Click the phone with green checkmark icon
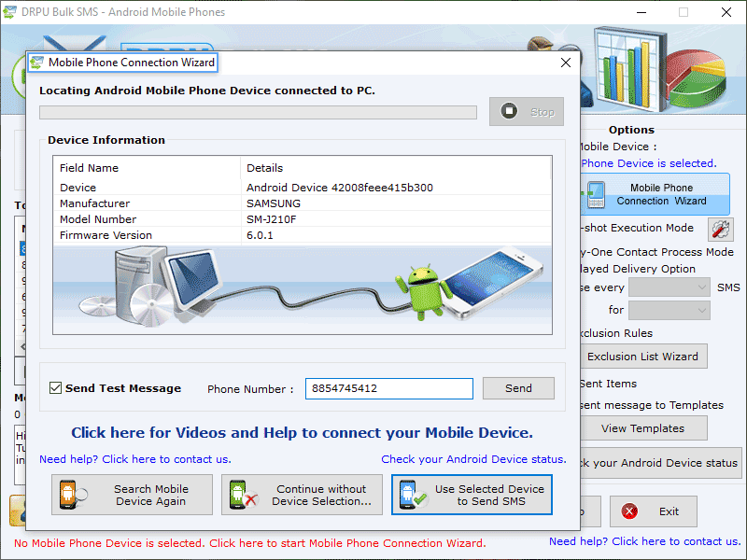The height and width of the screenshot is (560, 747). tap(413, 495)
